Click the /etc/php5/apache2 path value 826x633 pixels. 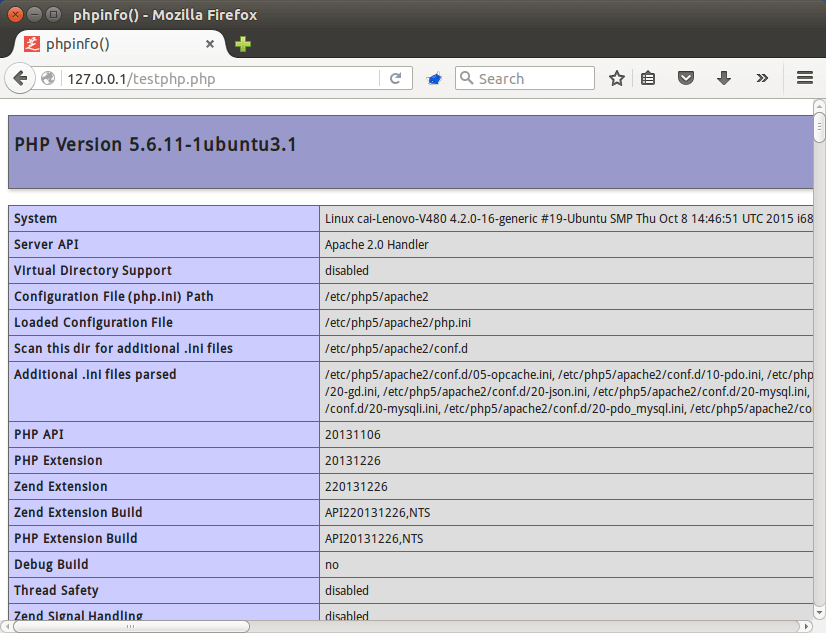(x=377, y=296)
